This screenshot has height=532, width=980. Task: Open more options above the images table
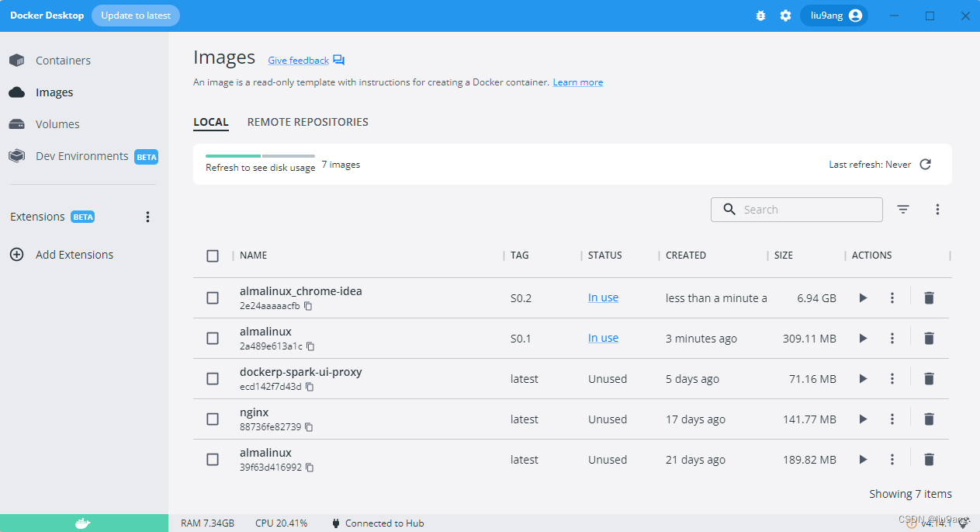[937, 209]
